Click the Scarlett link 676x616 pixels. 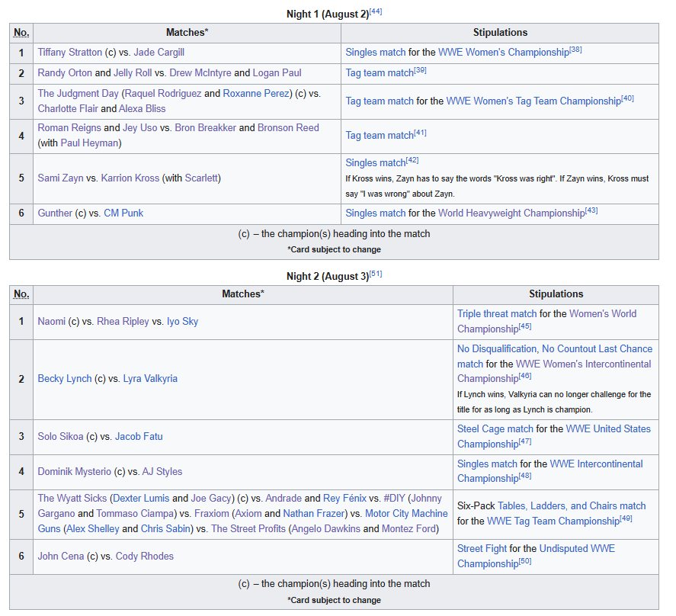click(201, 178)
